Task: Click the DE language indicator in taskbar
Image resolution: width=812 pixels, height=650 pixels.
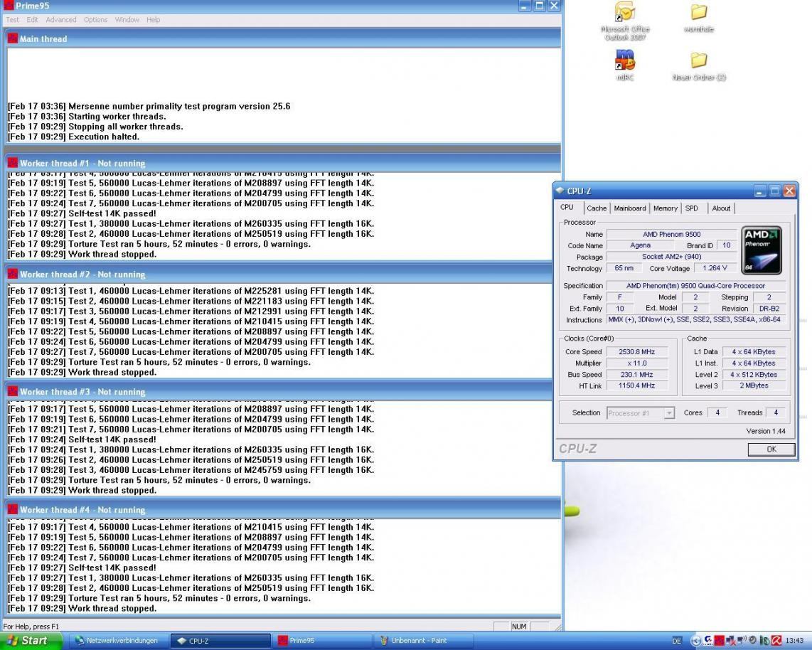Action: 676,641
